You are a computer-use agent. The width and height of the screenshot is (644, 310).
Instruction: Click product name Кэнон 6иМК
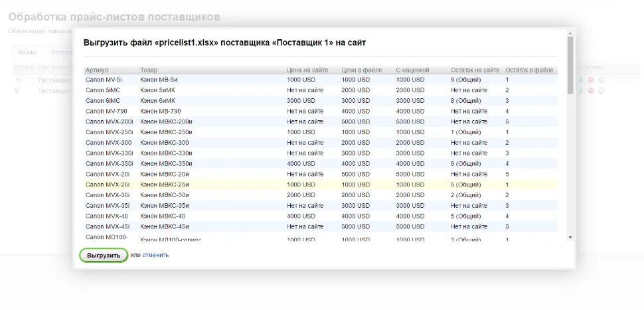tap(158, 101)
